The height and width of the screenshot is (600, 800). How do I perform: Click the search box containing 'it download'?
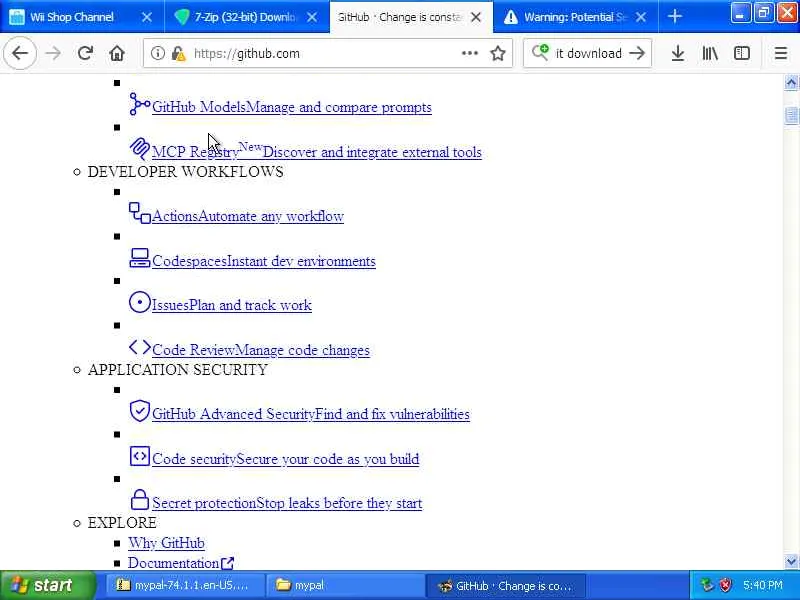588,53
